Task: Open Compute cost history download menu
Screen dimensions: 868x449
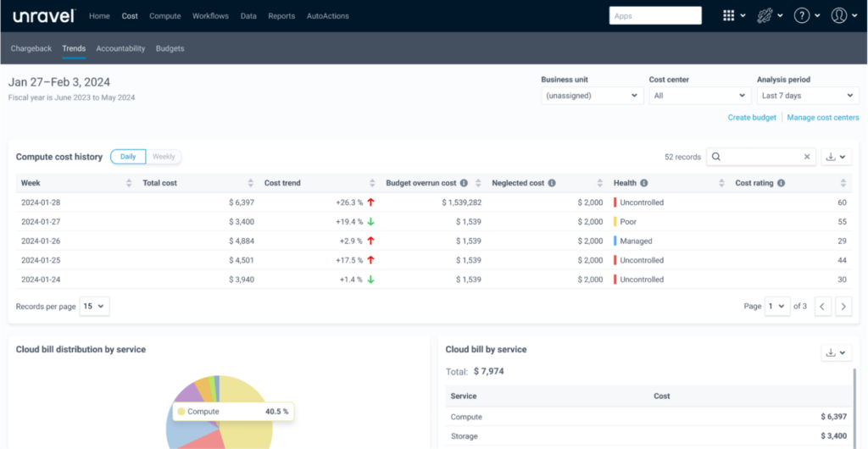Action: point(836,157)
